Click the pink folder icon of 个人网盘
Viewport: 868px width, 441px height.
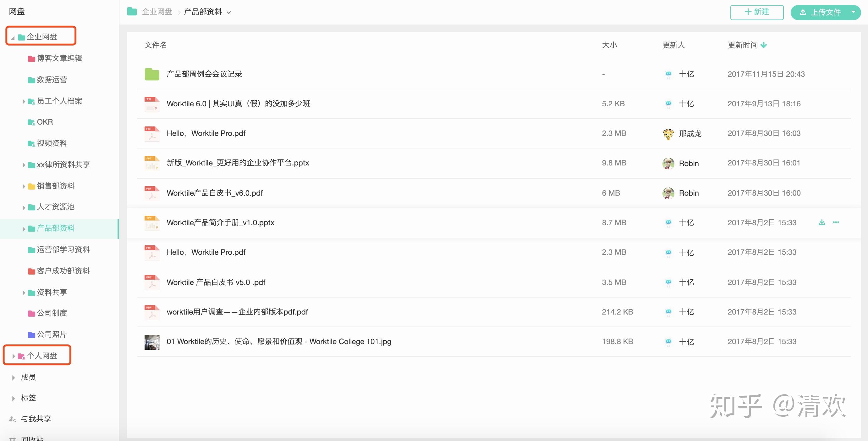click(21, 356)
